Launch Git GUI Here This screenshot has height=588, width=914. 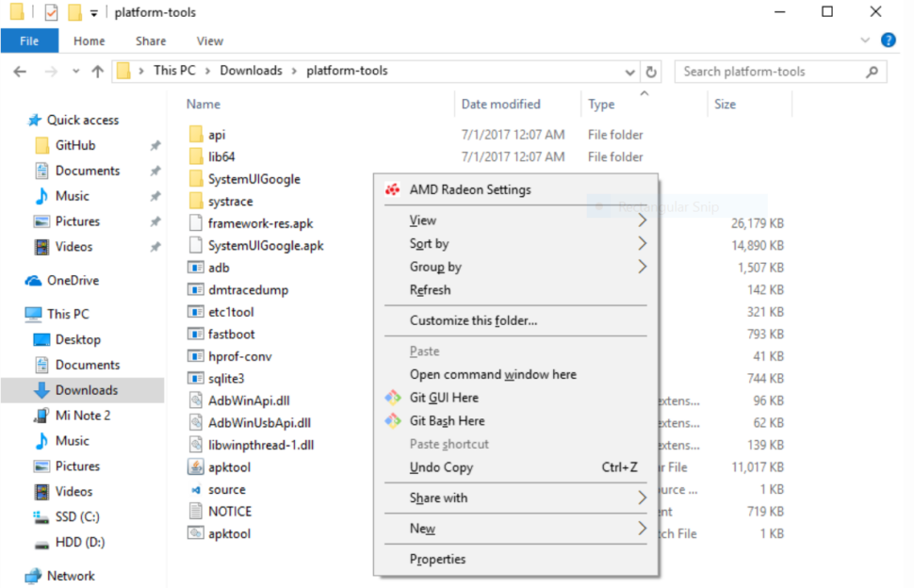pyautogui.click(x=515, y=398)
